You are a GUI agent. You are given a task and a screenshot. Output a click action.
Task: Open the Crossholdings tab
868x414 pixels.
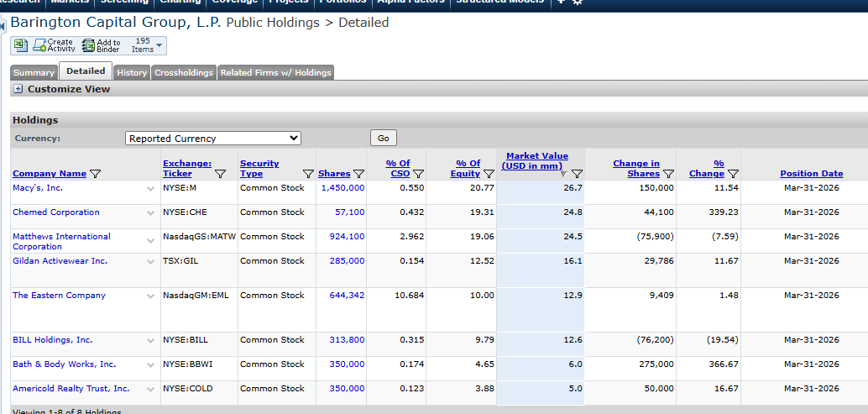point(184,72)
